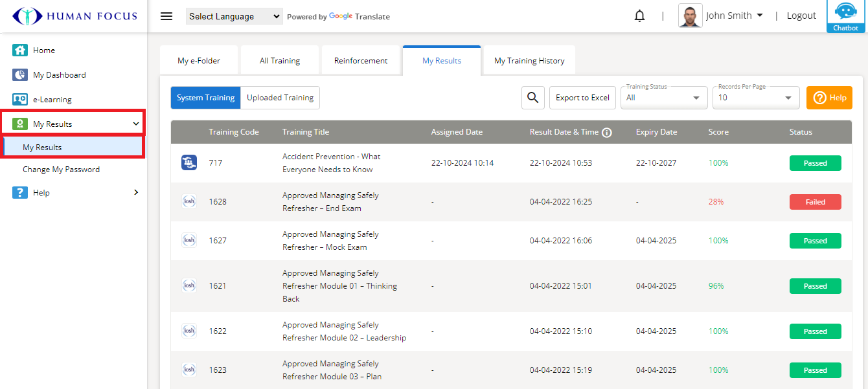Open the All Training tab
Screen dimensions: 868x389
pyautogui.click(x=280, y=61)
